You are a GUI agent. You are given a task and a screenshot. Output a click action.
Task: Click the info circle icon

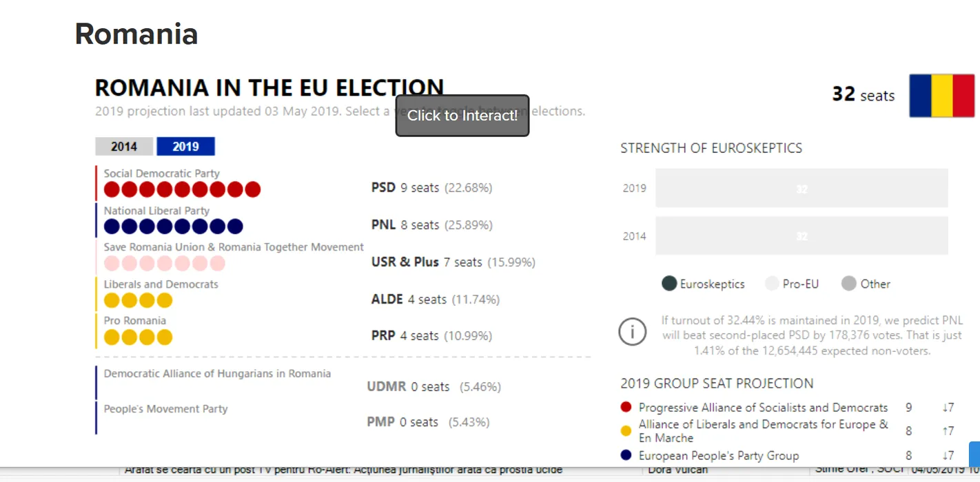tap(632, 332)
